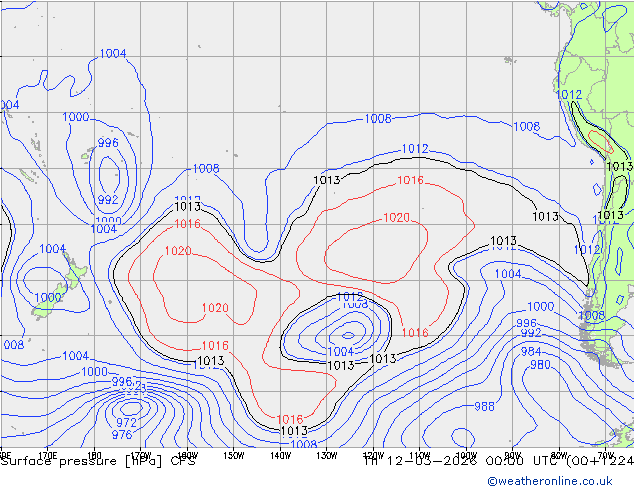This screenshot has width=634, height=490.
Task: Click the 140W longitude label
Action: 281,456
